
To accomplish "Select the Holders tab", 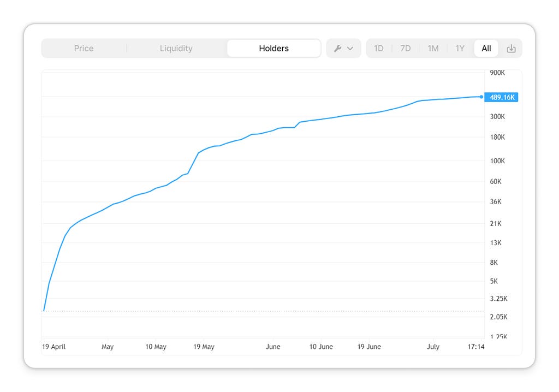I will tap(274, 48).
